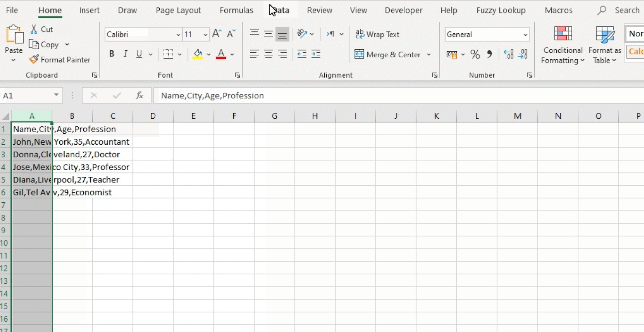Open the Clipboard dialog launcher
644x332 pixels.
[x=94, y=75]
